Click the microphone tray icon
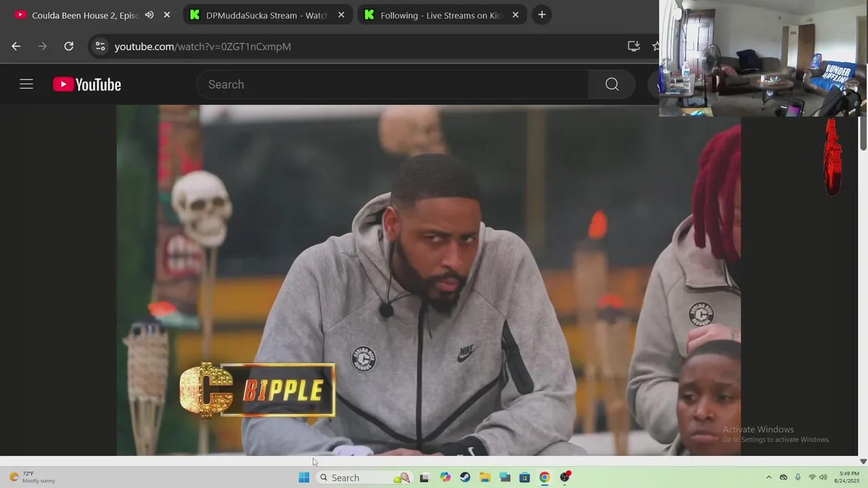Image resolution: width=868 pixels, height=488 pixels. tap(797, 478)
